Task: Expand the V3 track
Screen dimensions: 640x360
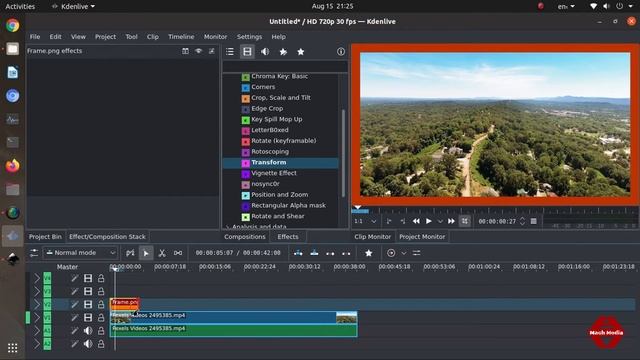Action: (37, 291)
